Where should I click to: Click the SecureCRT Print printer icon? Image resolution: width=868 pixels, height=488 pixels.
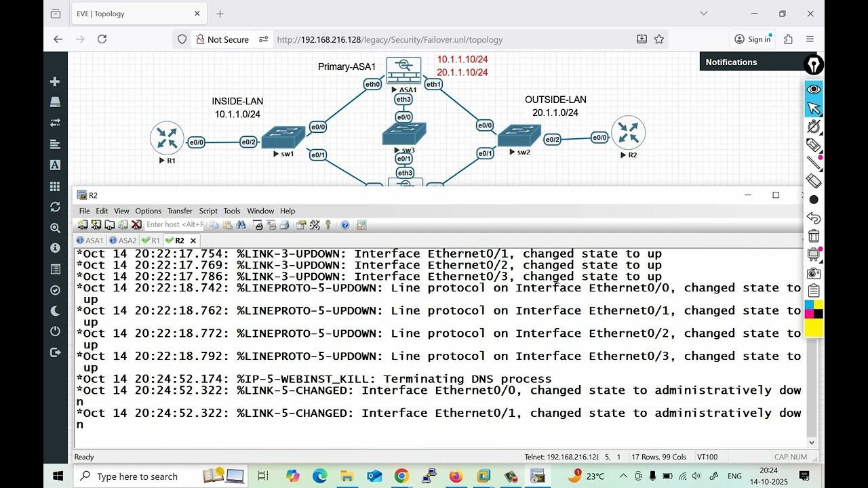coord(285,224)
